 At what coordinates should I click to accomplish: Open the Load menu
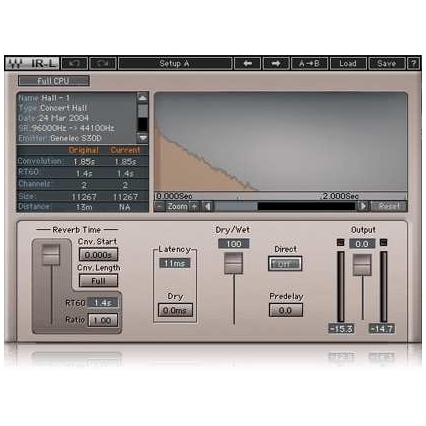click(x=348, y=63)
